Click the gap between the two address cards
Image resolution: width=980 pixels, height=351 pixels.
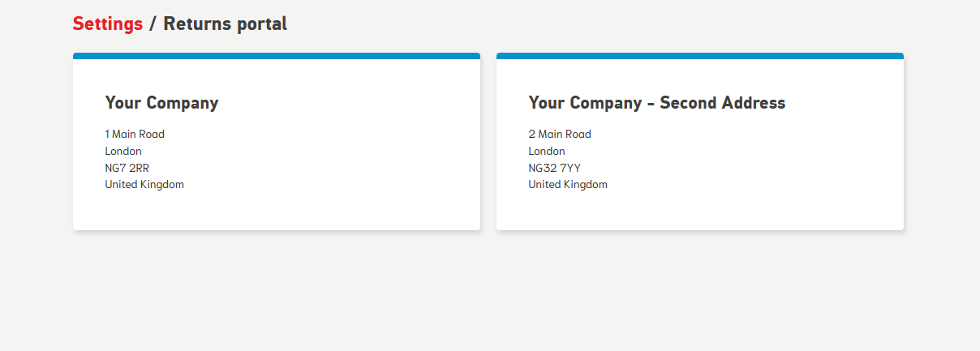pyautogui.click(x=488, y=142)
